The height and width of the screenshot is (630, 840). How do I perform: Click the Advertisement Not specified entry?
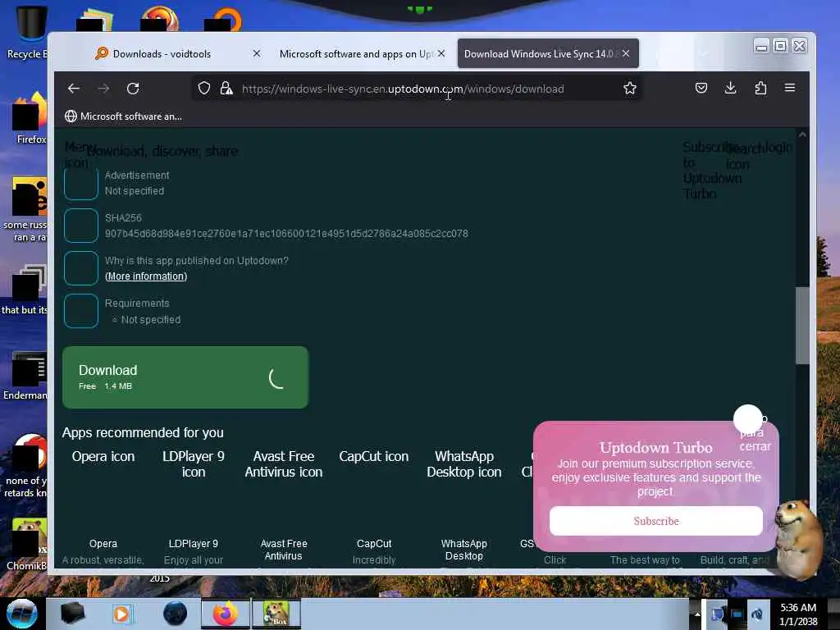click(137, 183)
